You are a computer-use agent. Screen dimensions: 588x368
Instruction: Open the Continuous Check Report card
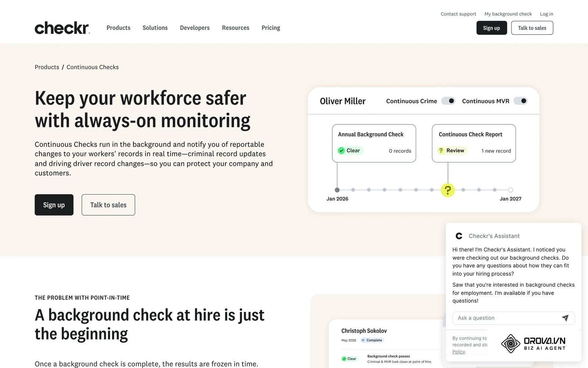pyautogui.click(x=474, y=143)
